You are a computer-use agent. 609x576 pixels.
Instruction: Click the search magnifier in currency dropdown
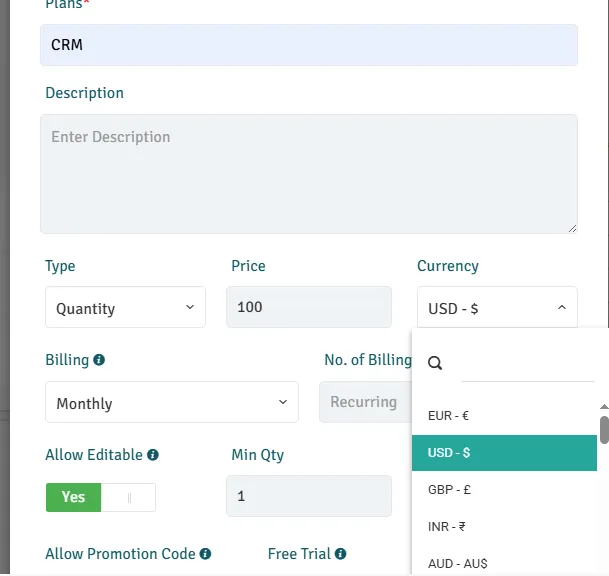pyautogui.click(x=435, y=363)
